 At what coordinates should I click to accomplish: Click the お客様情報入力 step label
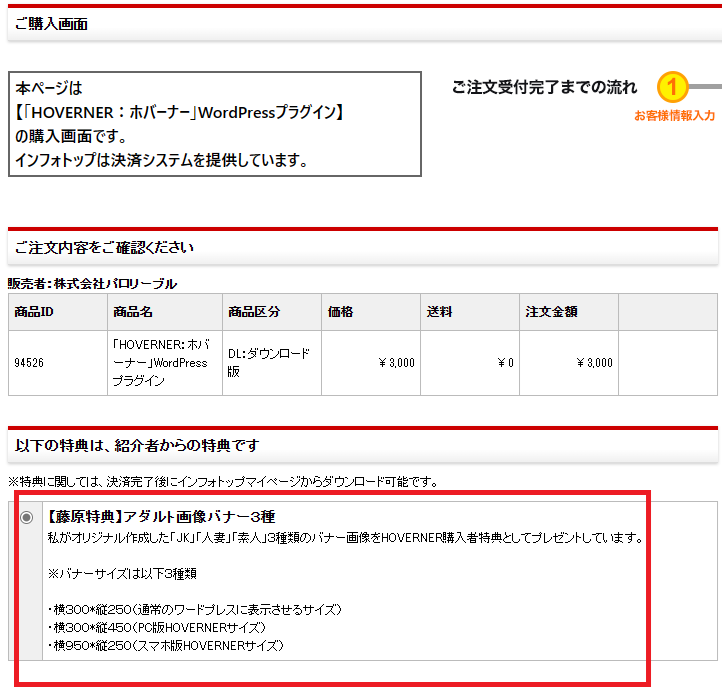(674, 116)
